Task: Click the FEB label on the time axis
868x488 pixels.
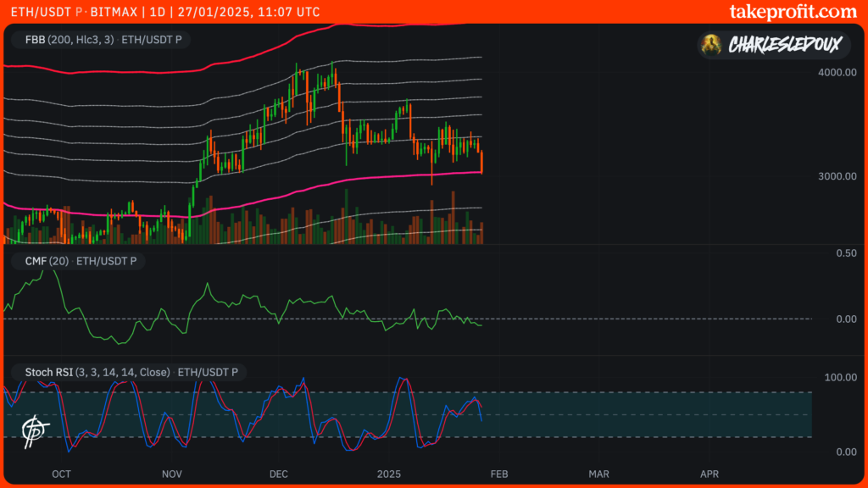Action: click(x=500, y=474)
